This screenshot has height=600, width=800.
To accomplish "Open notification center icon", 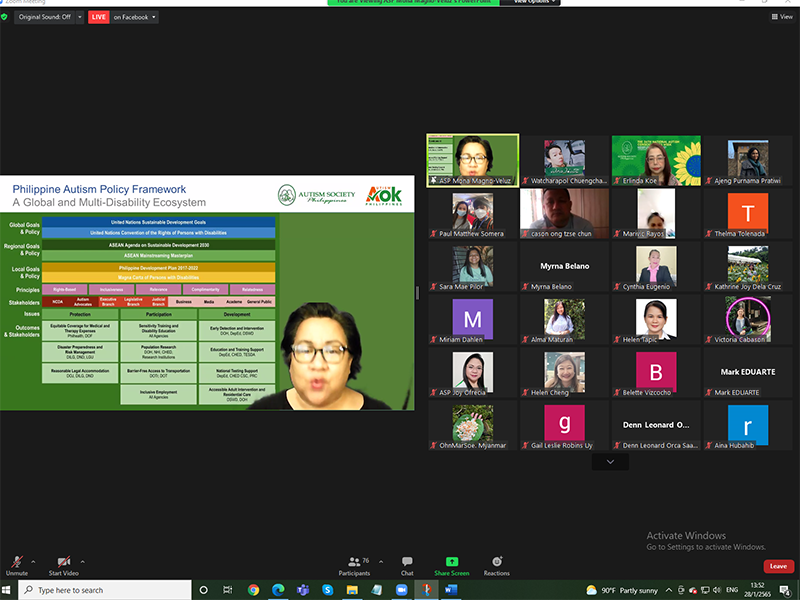I will (785, 590).
